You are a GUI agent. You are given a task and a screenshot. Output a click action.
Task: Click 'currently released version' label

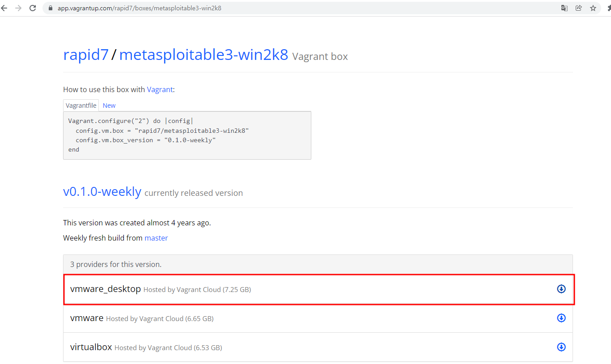(194, 193)
